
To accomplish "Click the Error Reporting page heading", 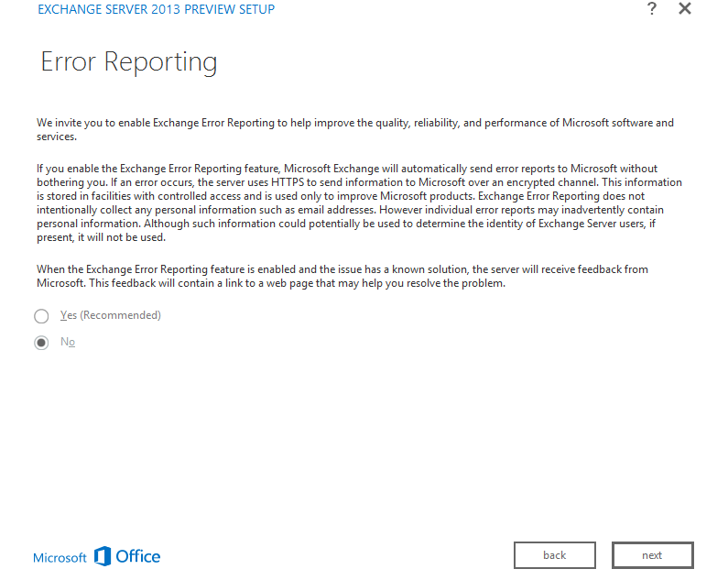I will (x=129, y=62).
